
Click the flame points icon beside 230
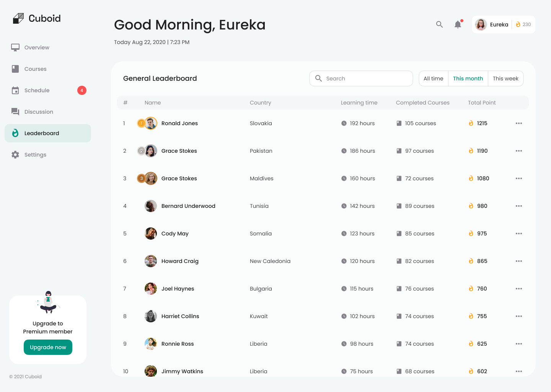(518, 24)
